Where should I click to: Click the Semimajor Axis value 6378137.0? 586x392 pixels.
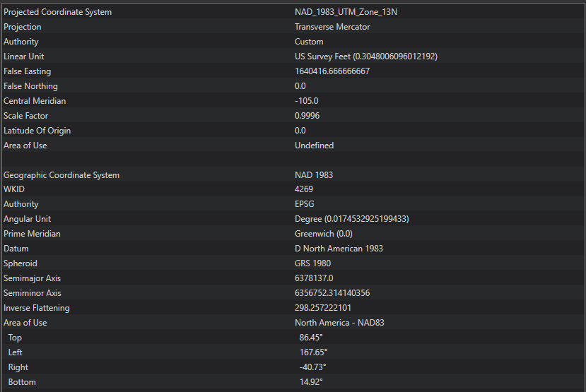(314, 278)
